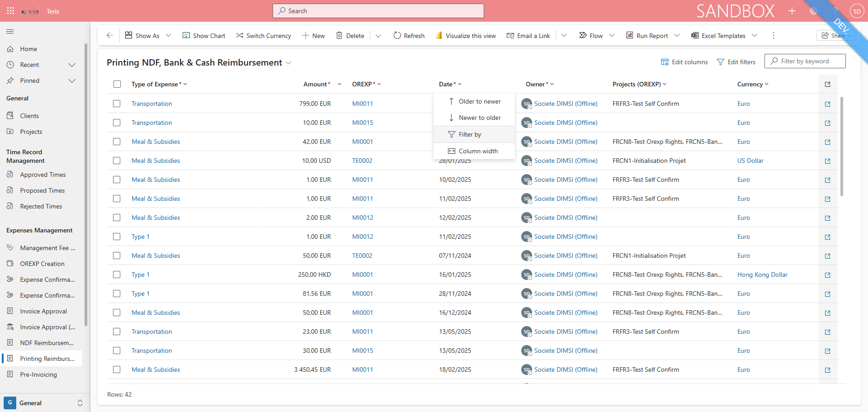The image size is (868, 412).
Task: Select the 23,00 EUR Transportation checkbox
Action: (117, 331)
